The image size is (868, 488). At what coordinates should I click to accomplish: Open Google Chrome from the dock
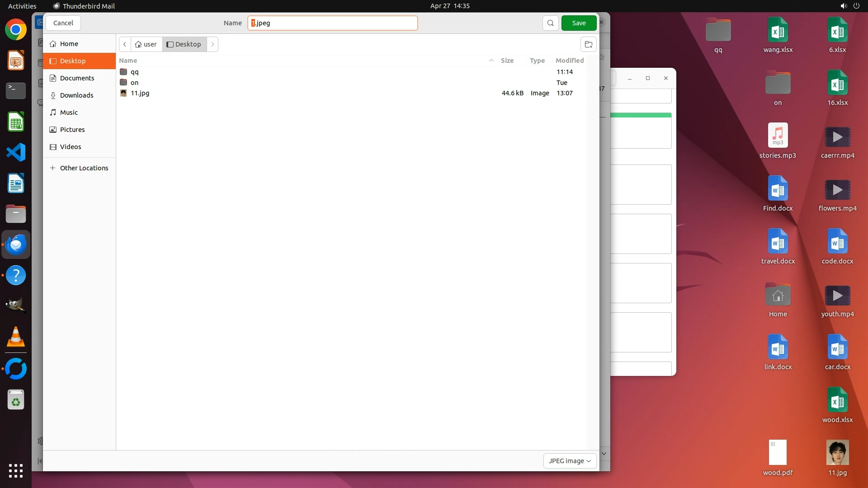[x=16, y=30]
